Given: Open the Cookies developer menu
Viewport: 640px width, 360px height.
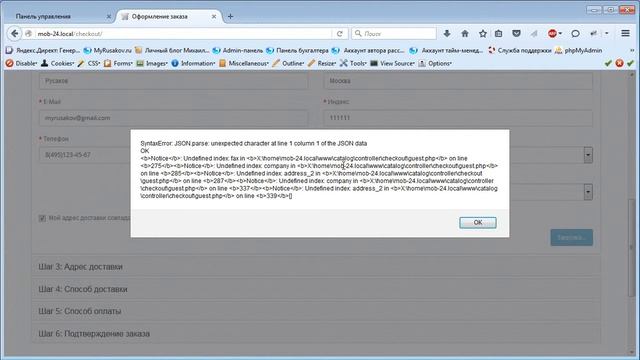Looking at the screenshot, I should coord(58,63).
